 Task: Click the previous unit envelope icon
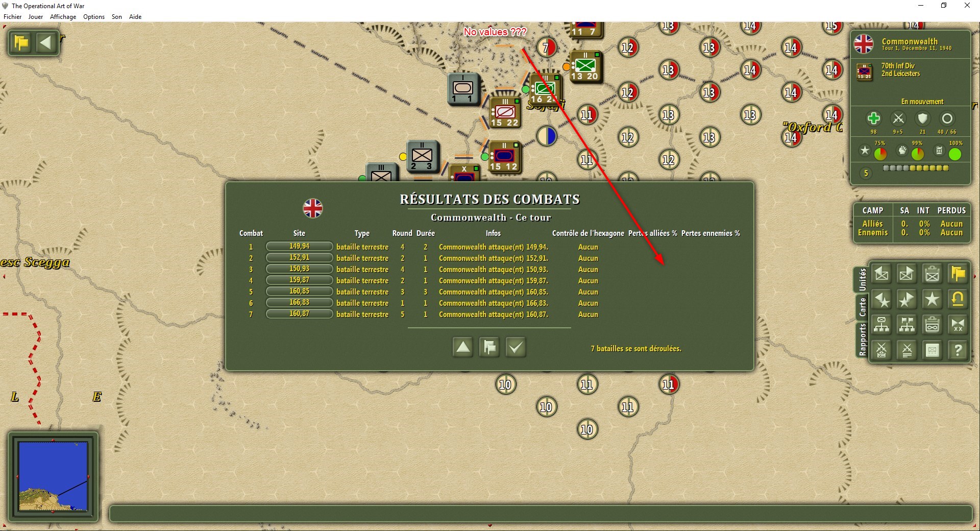tap(881, 274)
